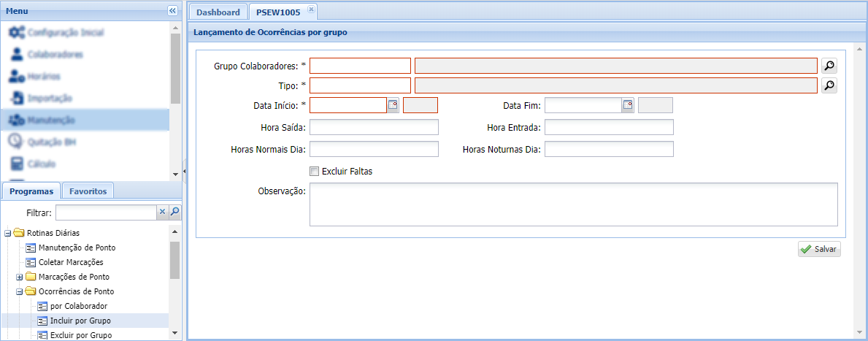
Task: Click the Observação text area
Action: (x=573, y=204)
